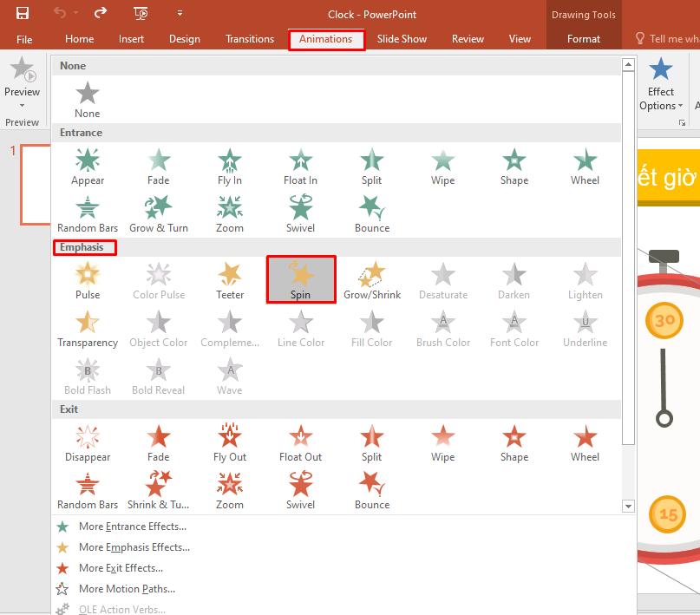Choose the Exit Wipe animation
The width and height of the screenshot is (700, 615).
tap(443, 443)
